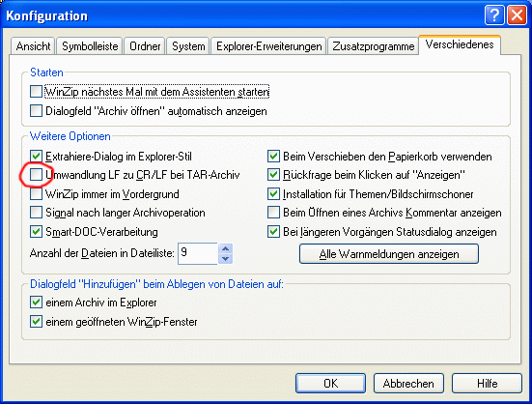This screenshot has width=532, height=404.
Task: Uncheck einem Archiv im Explorer
Action: point(36,303)
